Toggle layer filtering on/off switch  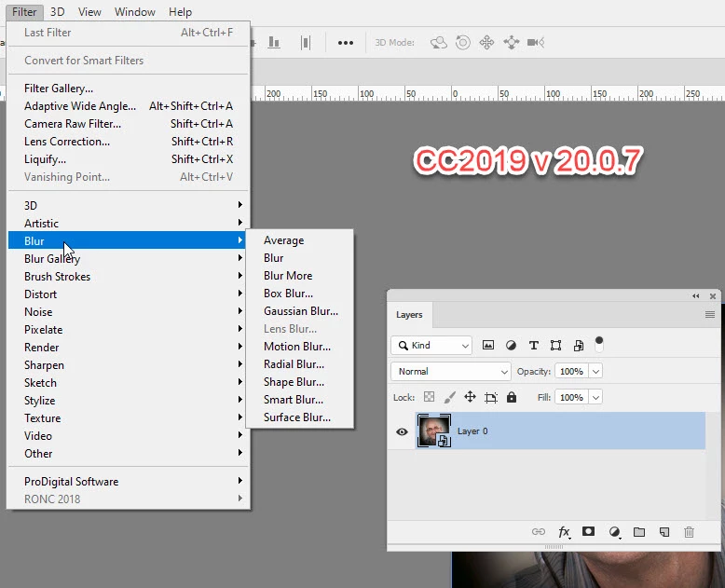pyautogui.click(x=599, y=344)
